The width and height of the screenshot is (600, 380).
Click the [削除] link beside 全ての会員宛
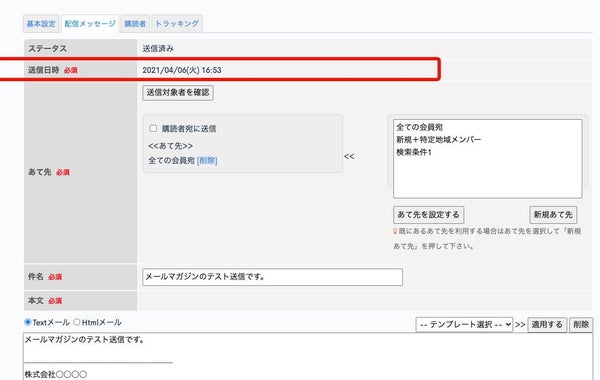(x=207, y=161)
